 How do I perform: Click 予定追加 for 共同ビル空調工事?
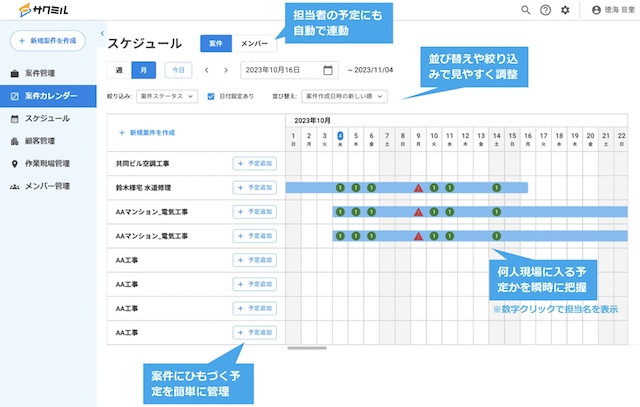click(x=254, y=163)
